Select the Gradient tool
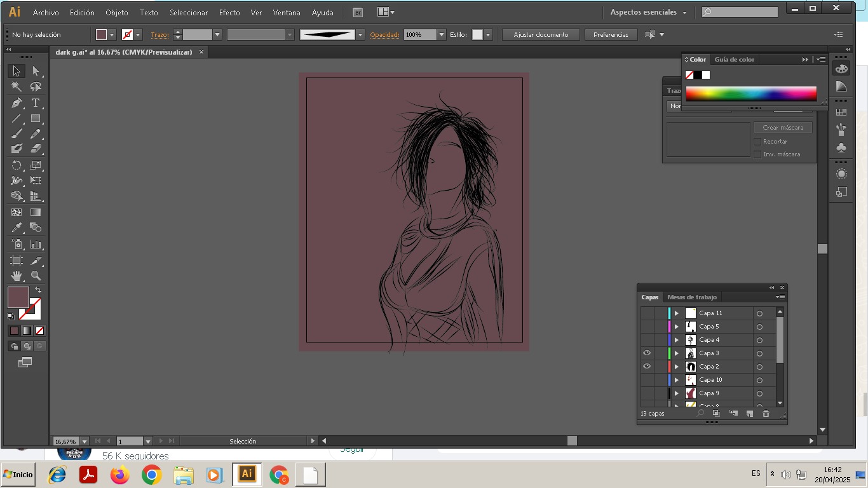The height and width of the screenshot is (488, 868). [36, 212]
